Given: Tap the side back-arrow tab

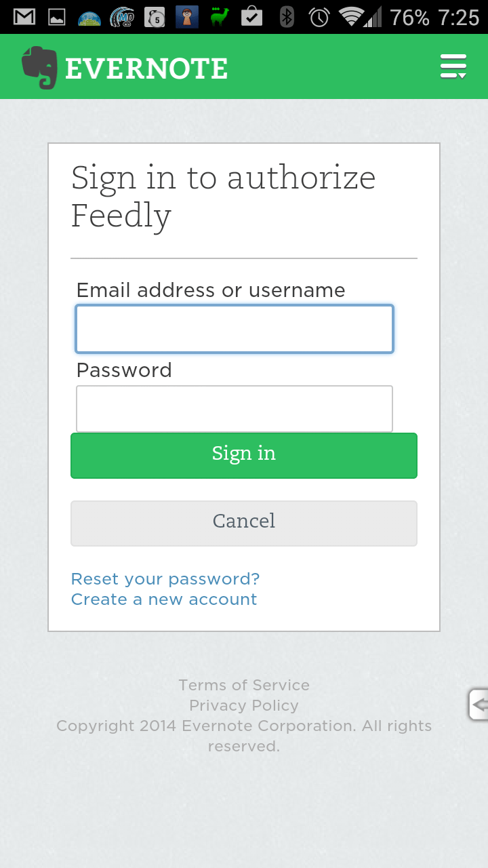Looking at the screenshot, I should [x=479, y=705].
